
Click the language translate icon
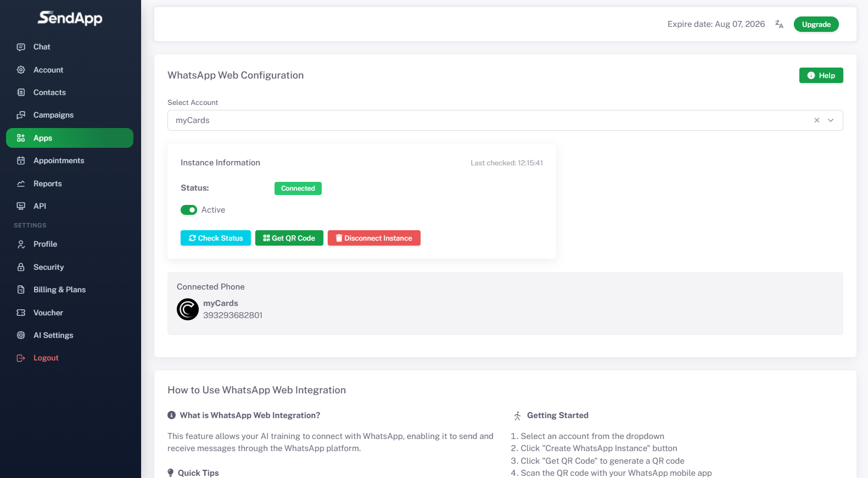pyautogui.click(x=779, y=24)
